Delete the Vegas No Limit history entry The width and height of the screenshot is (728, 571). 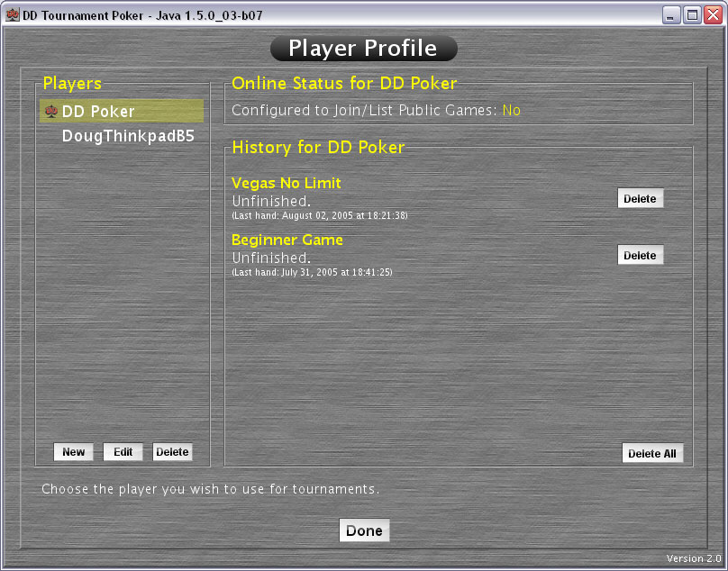[x=640, y=198]
